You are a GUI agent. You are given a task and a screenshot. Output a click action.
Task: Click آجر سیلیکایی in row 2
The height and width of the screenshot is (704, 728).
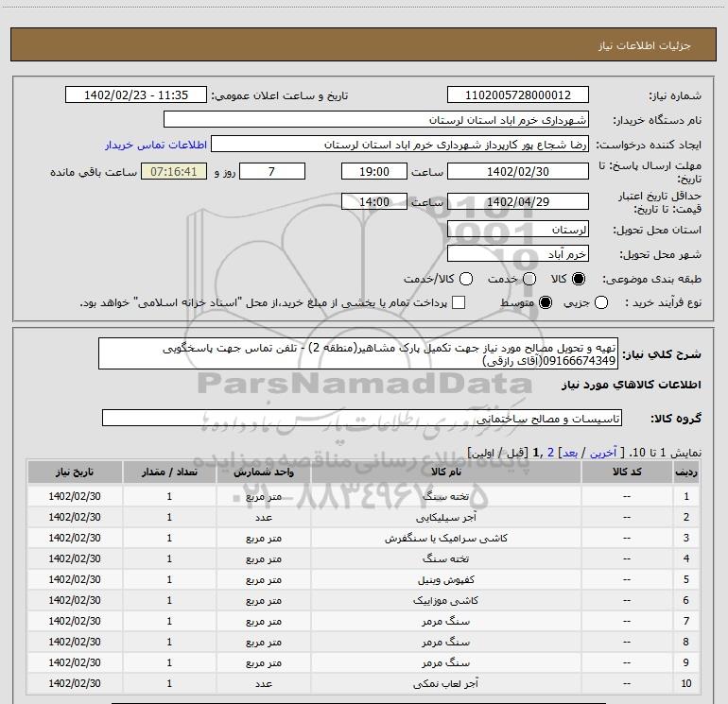[x=445, y=518]
